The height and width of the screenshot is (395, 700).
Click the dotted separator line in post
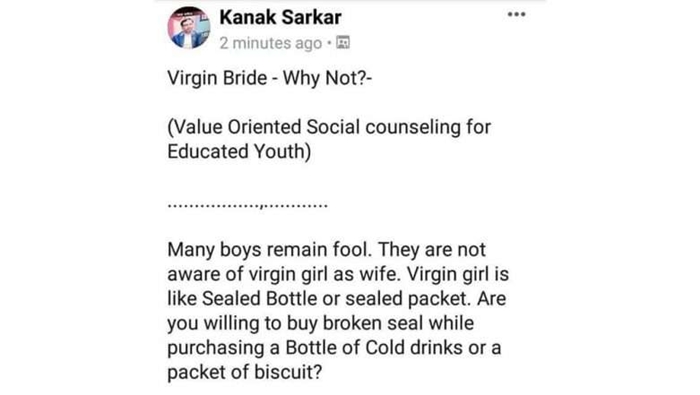tap(247, 205)
